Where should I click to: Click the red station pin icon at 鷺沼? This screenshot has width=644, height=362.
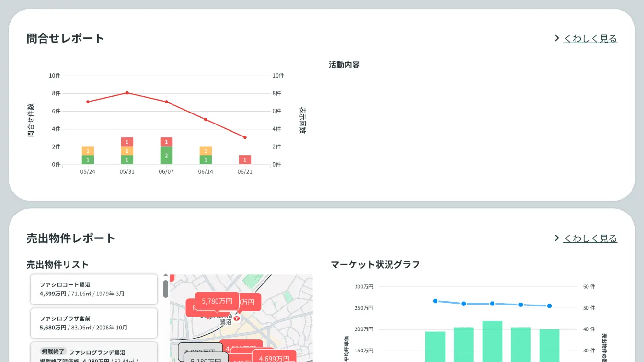tap(237, 318)
